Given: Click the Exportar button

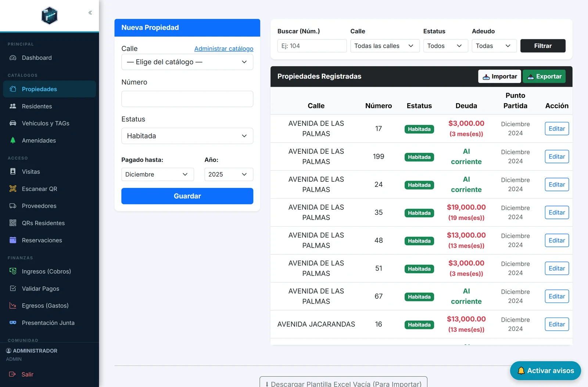Looking at the screenshot, I should [x=544, y=76].
